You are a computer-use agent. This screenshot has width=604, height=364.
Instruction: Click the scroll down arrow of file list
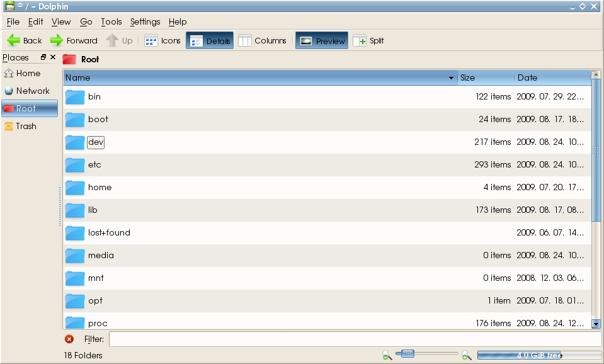click(x=596, y=324)
